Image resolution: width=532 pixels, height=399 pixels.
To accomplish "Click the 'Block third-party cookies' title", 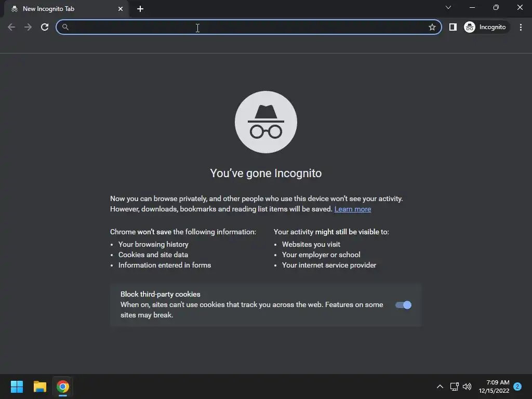I will tap(161, 294).
